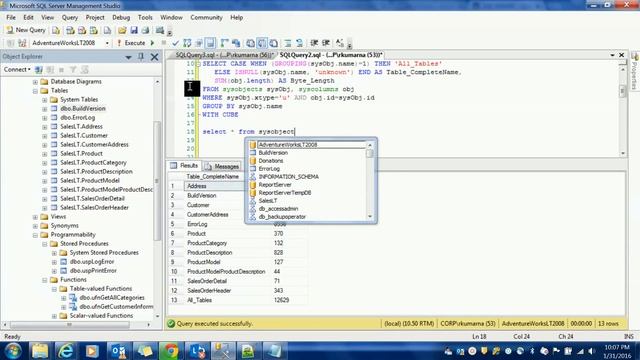This screenshot has height=360, width=640.
Task: Click the Object Explorer horizontal scrollbar
Action: [70, 325]
